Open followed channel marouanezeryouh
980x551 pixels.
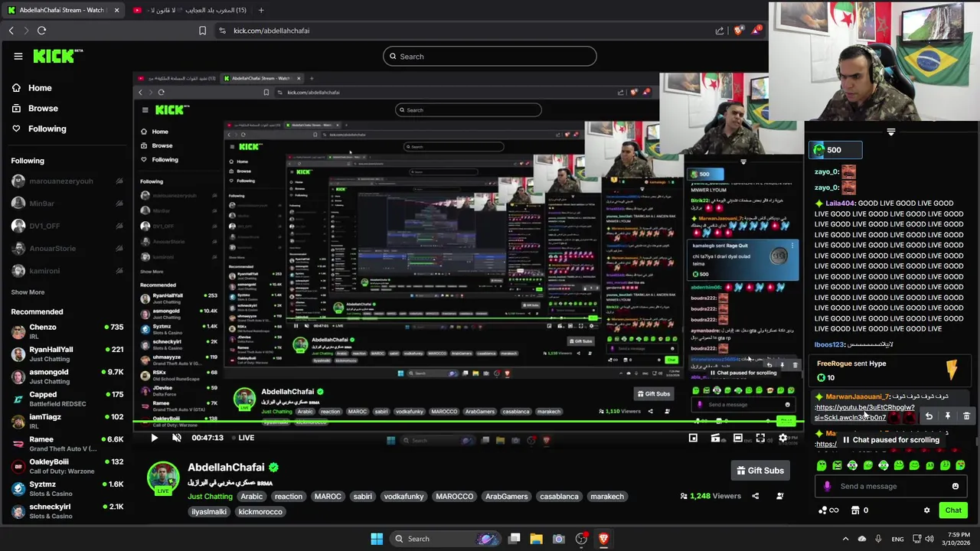[x=67, y=181]
